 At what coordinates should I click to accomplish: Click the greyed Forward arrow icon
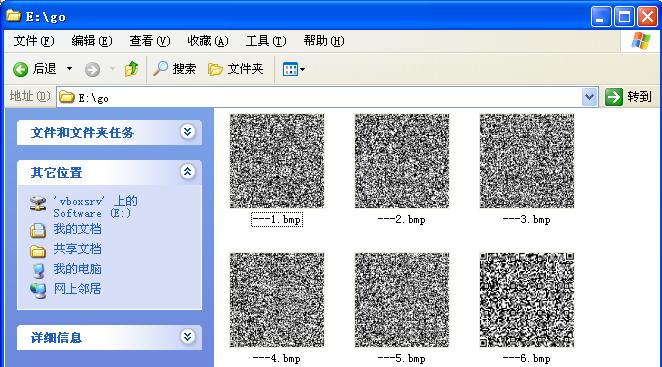[92, 69]
